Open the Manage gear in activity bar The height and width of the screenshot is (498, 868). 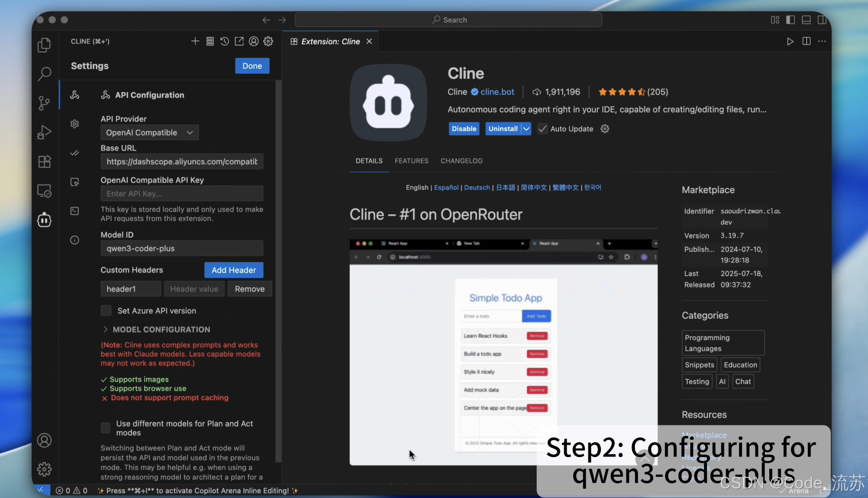pos(44,469)
